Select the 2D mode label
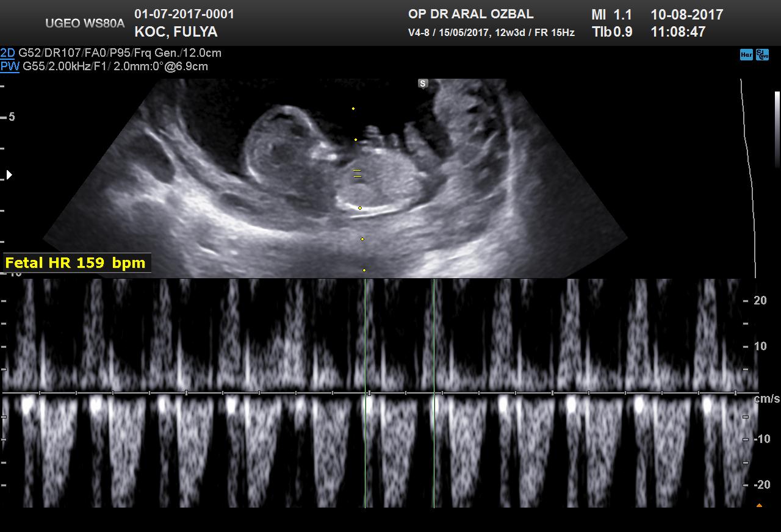Viewport: 781px width, 532px height. click(7, 53)
